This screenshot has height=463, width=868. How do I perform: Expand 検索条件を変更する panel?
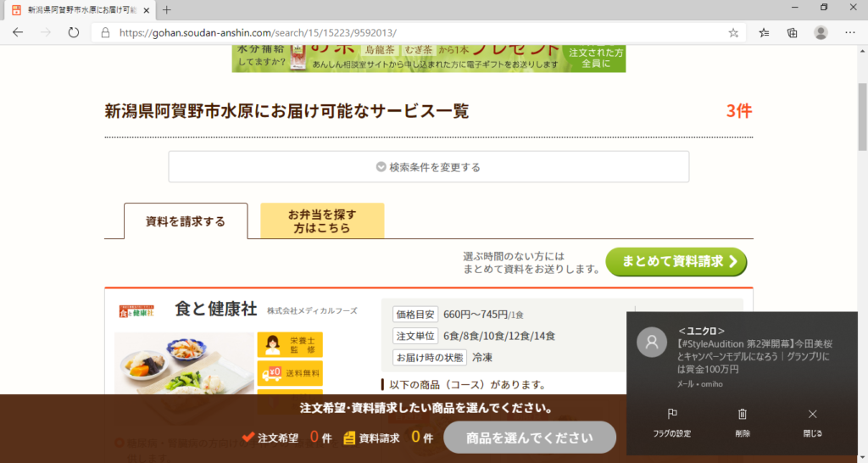pos(428,167)
